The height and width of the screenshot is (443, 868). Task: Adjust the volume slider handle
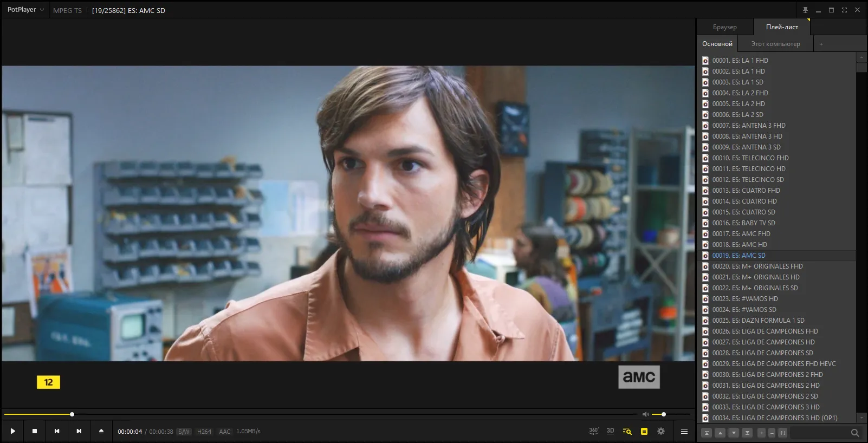(664, 414)
